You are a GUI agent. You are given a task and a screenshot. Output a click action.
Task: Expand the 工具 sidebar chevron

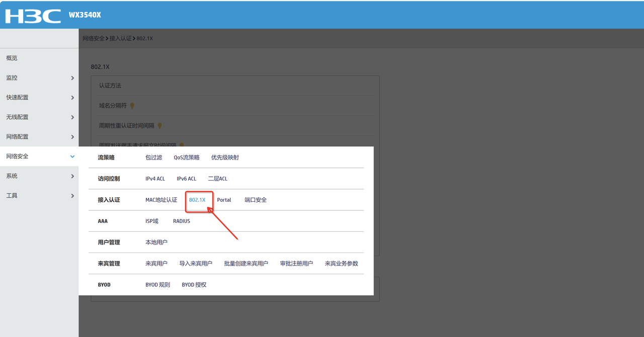point(72,196)
